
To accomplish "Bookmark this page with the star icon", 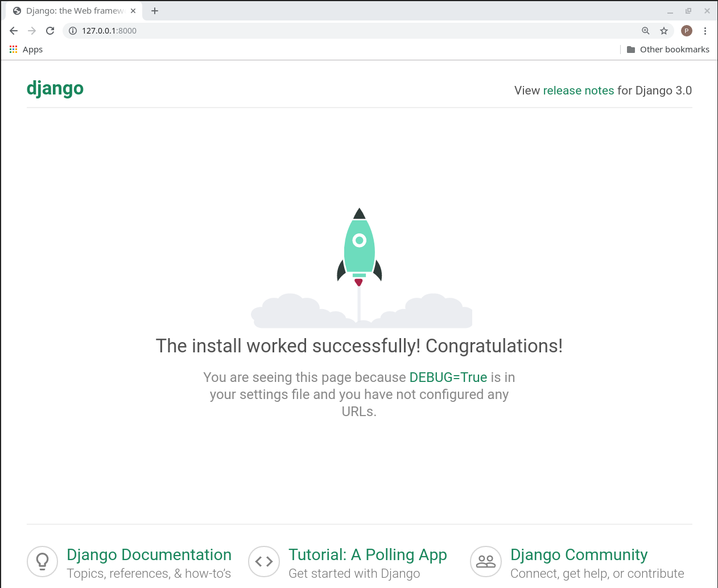I will tap(664, 31).
